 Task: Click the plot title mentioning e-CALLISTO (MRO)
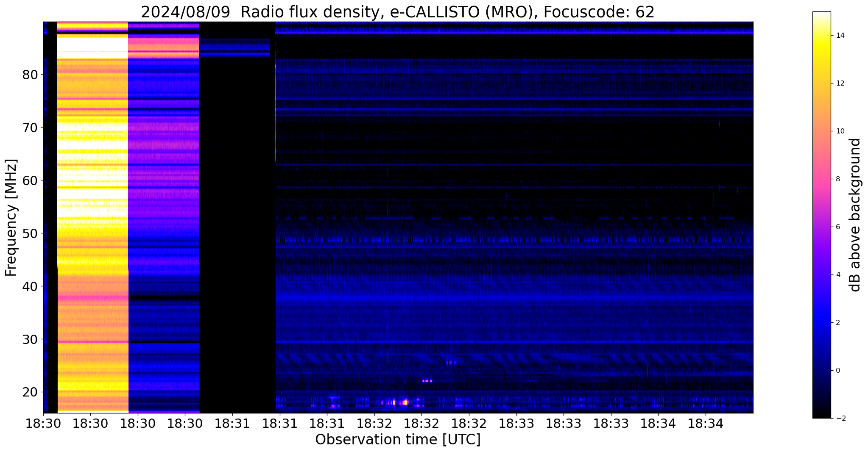398,12
